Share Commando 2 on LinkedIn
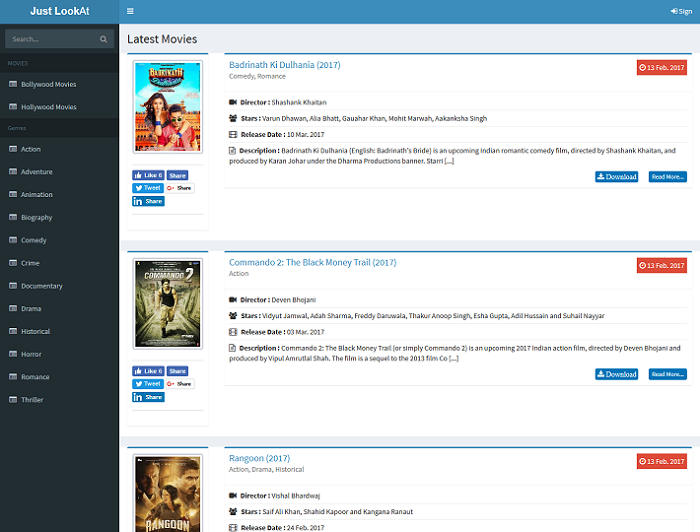700x532 pixels. (148, 397)
